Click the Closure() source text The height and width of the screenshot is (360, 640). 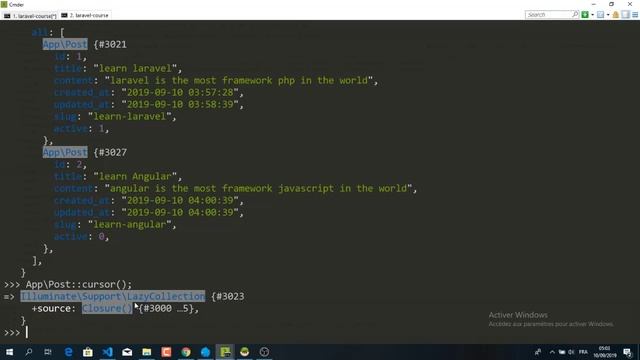click(x=107, y=309)
